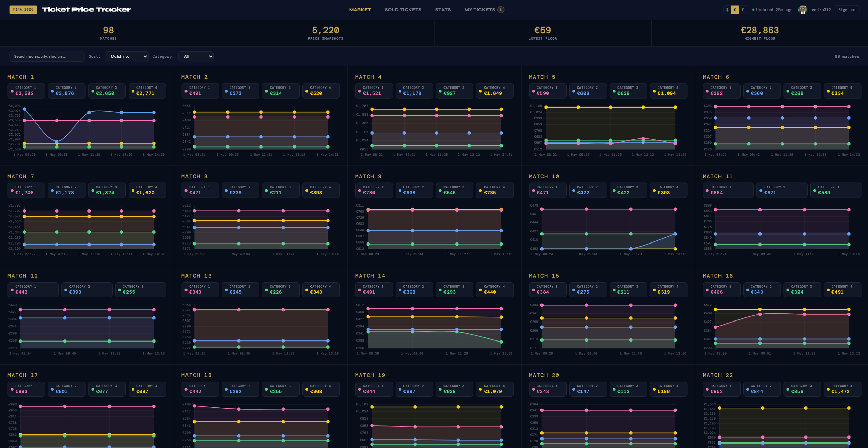Viewport: 868px width, 448px height.
Task: Click the last green point on Match 14 chart
Action: [x=501, y=342]
